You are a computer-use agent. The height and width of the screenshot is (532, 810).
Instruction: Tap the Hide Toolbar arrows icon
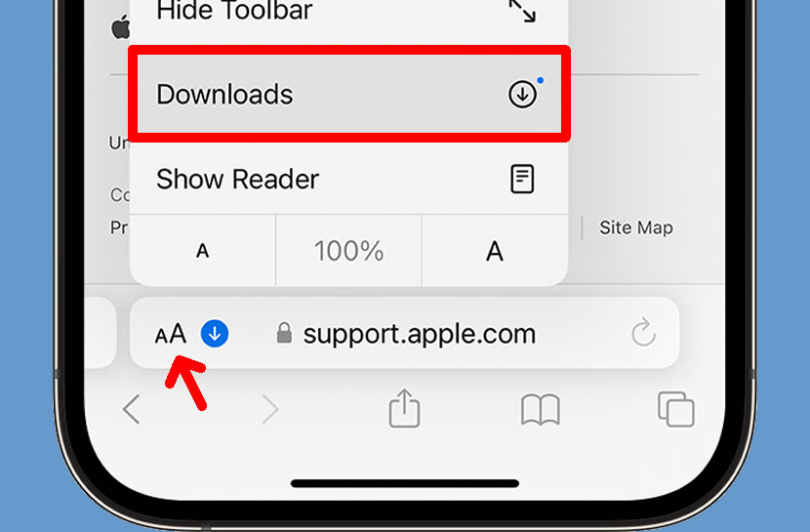(522, 11)
